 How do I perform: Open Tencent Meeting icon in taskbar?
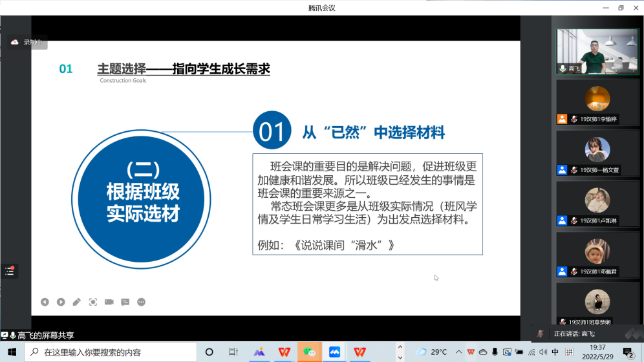(x=334, y=352)
